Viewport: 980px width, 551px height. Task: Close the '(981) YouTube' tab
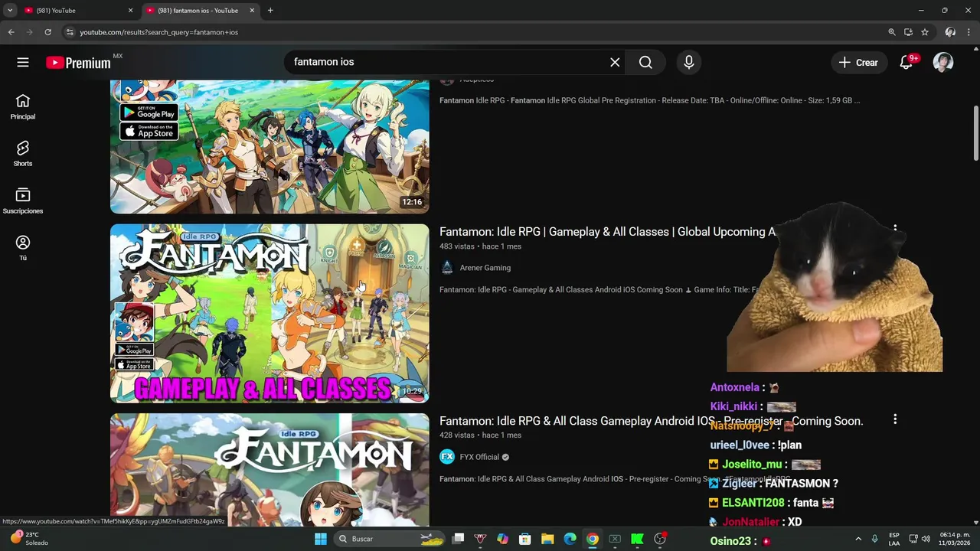130,11
